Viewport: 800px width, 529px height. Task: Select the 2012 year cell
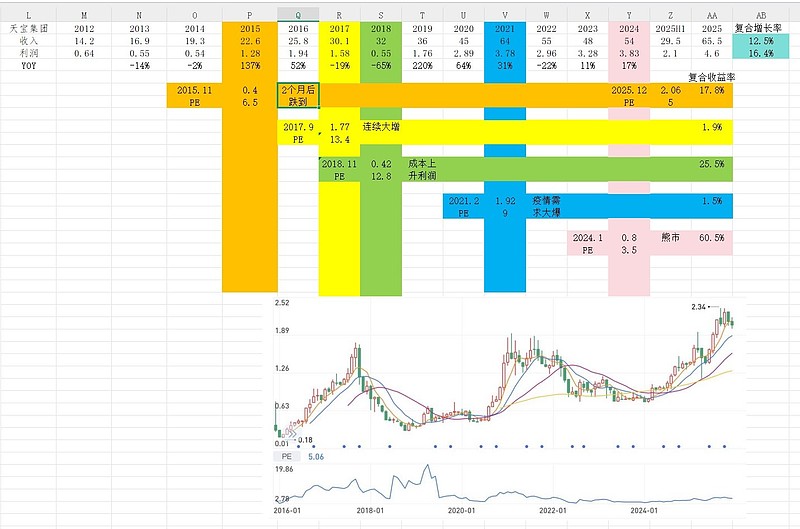coord(84,29)
